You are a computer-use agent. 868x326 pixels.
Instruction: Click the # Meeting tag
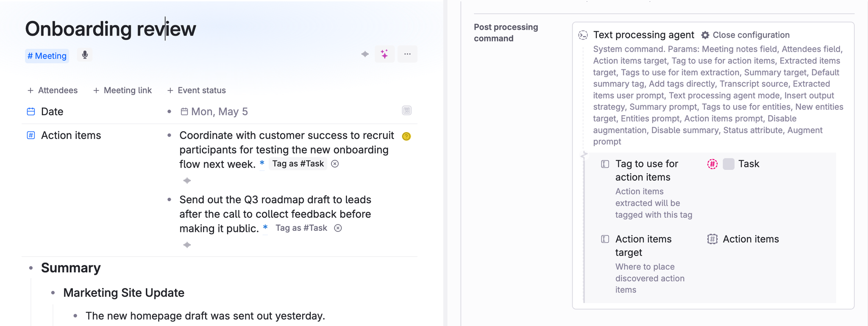tap(47, 56)
